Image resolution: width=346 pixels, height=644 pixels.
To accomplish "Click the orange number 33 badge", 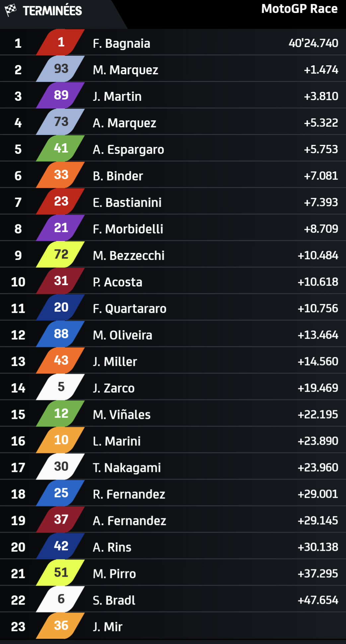I will tap(61, 175).
